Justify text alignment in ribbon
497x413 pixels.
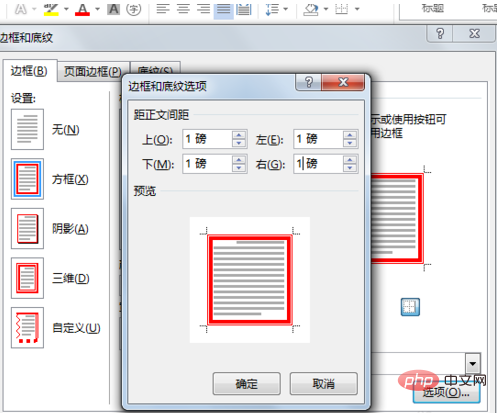[223, 9]
